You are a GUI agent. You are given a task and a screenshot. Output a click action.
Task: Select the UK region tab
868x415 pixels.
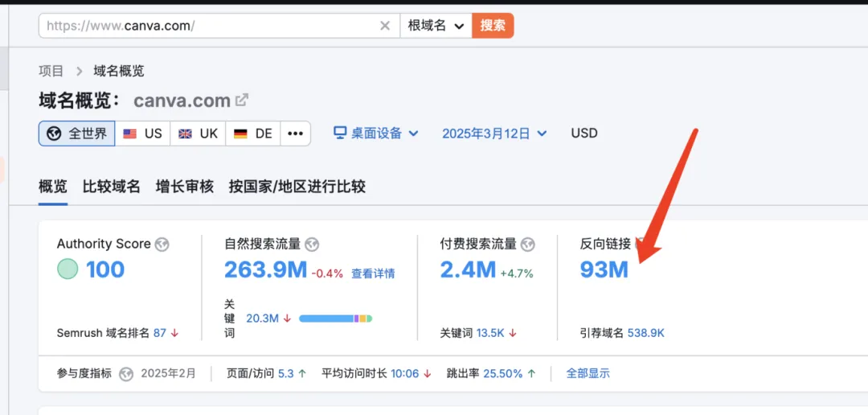(x=199, y=134)
